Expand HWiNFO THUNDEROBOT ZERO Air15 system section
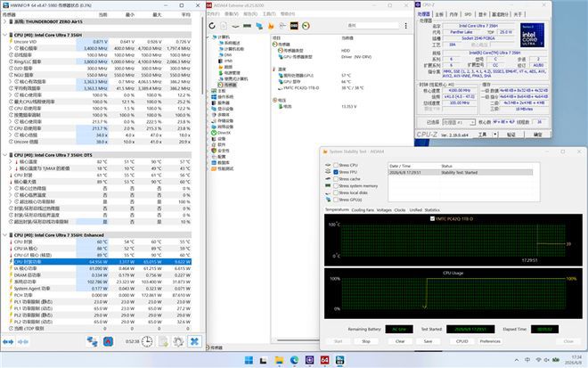Screen dimensions: 588x368 point(4,21)
